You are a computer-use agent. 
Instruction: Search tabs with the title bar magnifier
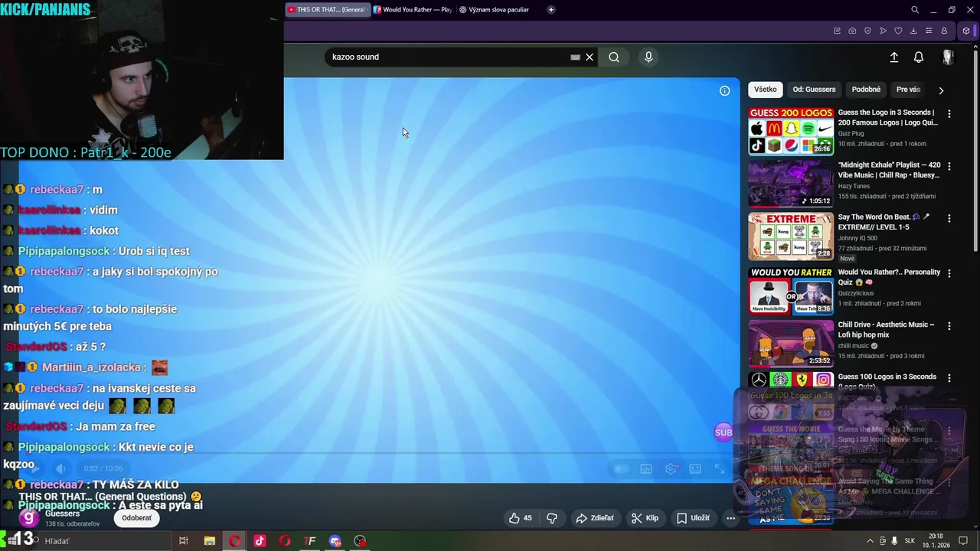click(915, 10)
